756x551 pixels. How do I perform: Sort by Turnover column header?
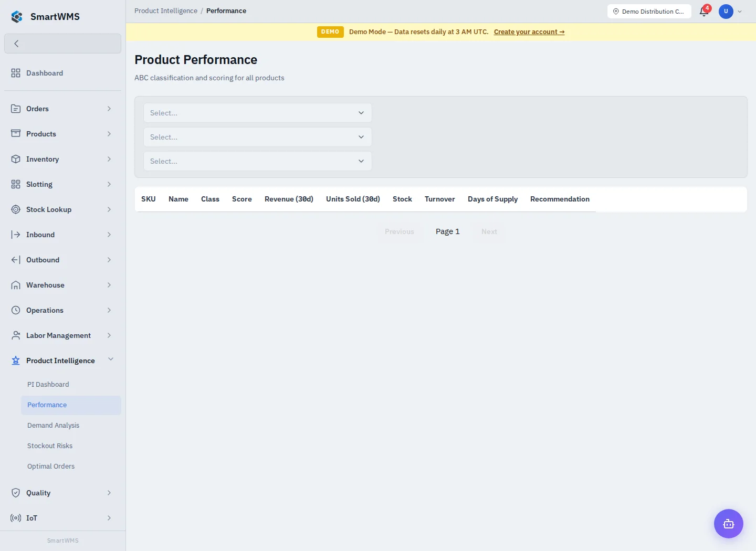click(440, 199)
